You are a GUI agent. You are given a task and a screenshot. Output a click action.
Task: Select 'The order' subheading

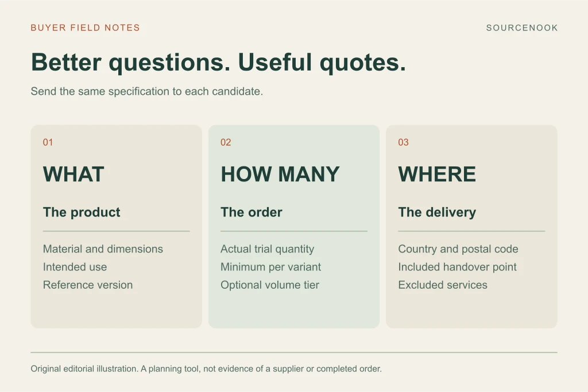(x=252, y=212)
